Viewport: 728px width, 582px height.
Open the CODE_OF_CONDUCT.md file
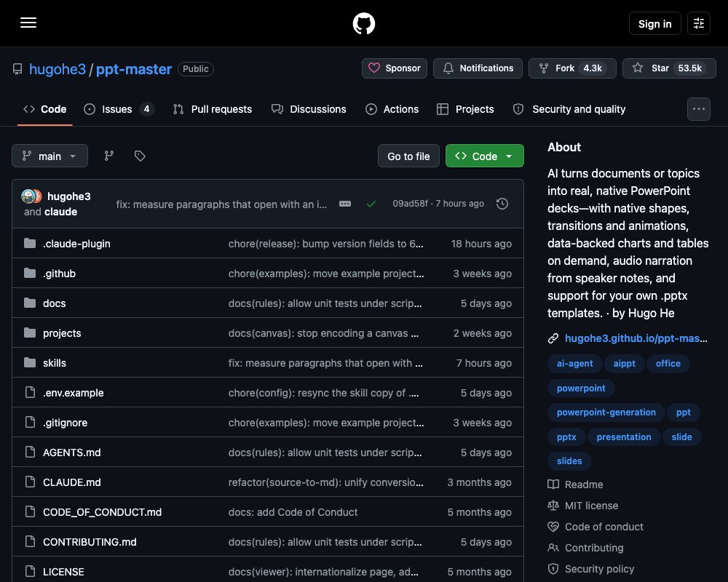click(x=102, y=512)
